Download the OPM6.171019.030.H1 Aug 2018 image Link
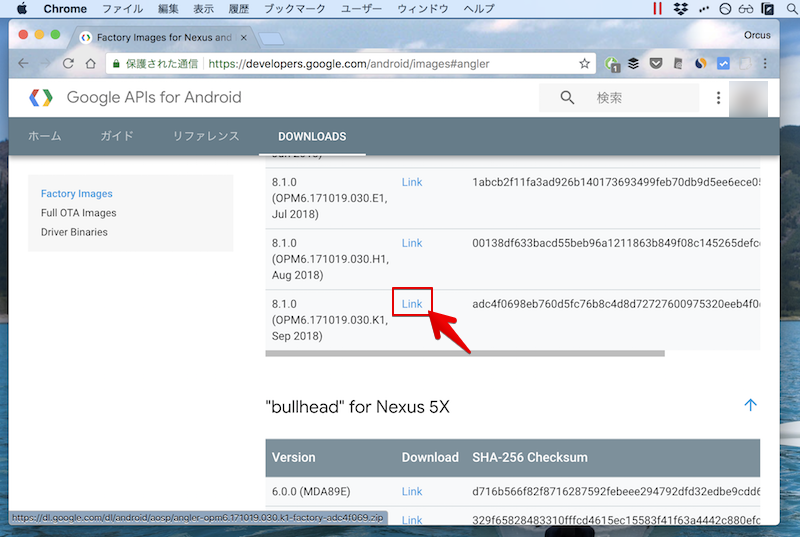 [412, 243]
